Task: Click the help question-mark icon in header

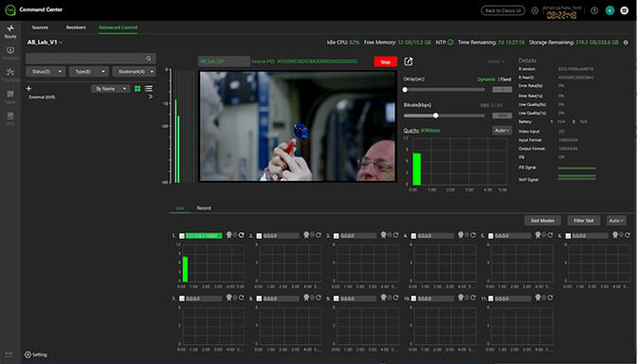Action: click(x=594, y=10)
